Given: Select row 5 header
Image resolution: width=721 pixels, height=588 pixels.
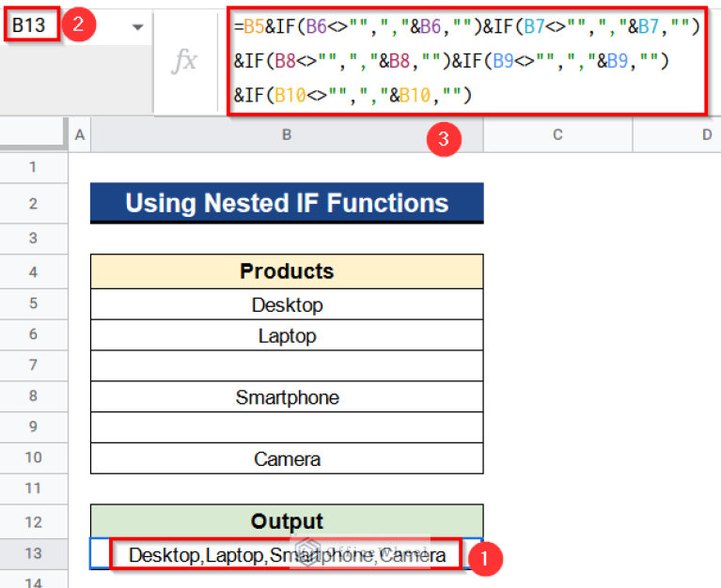Looking at the screenshot, I should (33, 304).
